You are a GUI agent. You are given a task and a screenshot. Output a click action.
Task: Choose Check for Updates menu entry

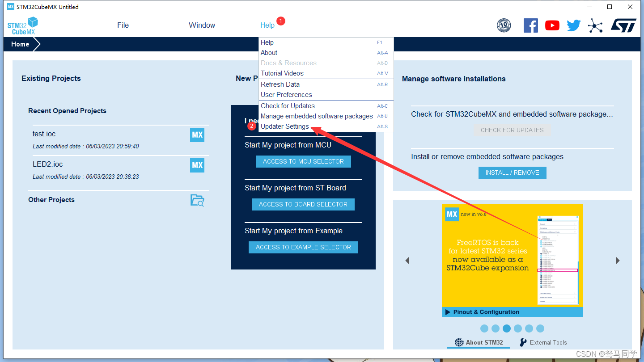326,106
